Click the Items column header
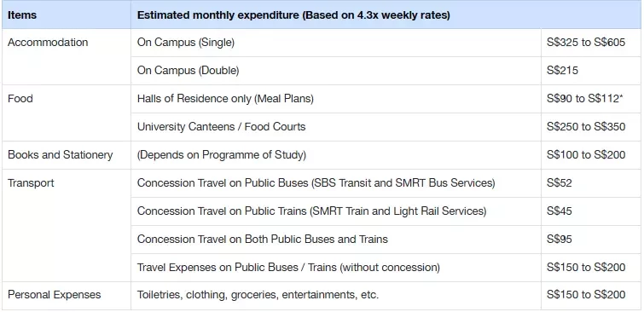The height and width of the screenshot is (312, 644). 22,15
